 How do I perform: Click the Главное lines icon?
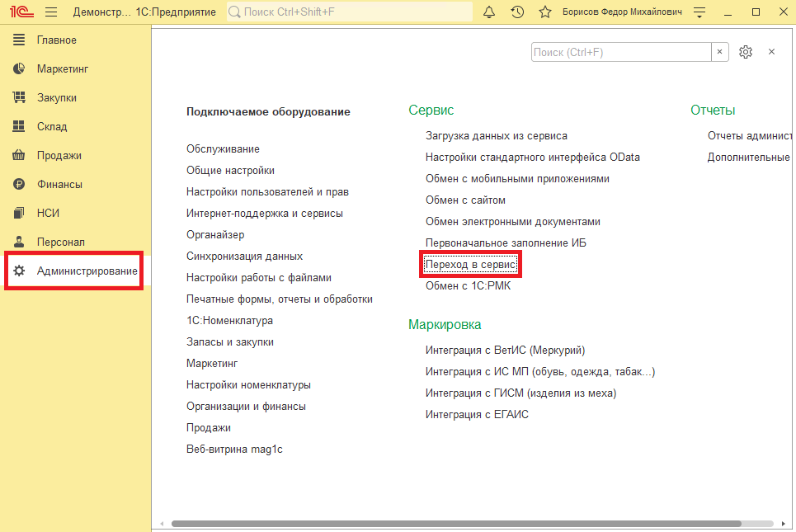pyautogui.click(x=19, y=40)
